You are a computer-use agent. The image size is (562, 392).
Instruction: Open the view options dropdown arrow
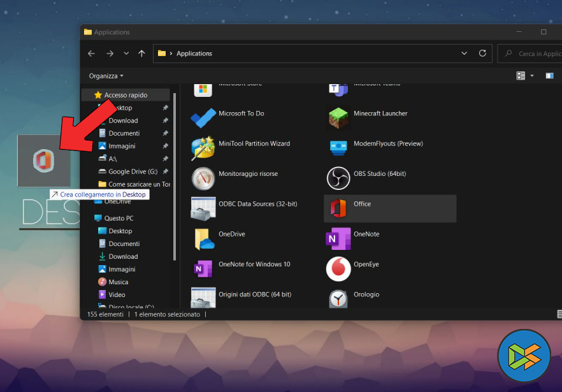[x=532, y=76]
